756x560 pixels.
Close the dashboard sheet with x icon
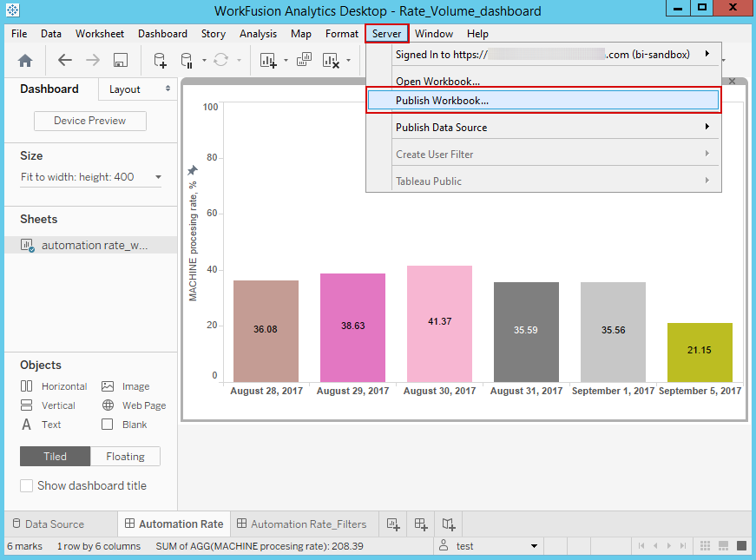(732, 81)
